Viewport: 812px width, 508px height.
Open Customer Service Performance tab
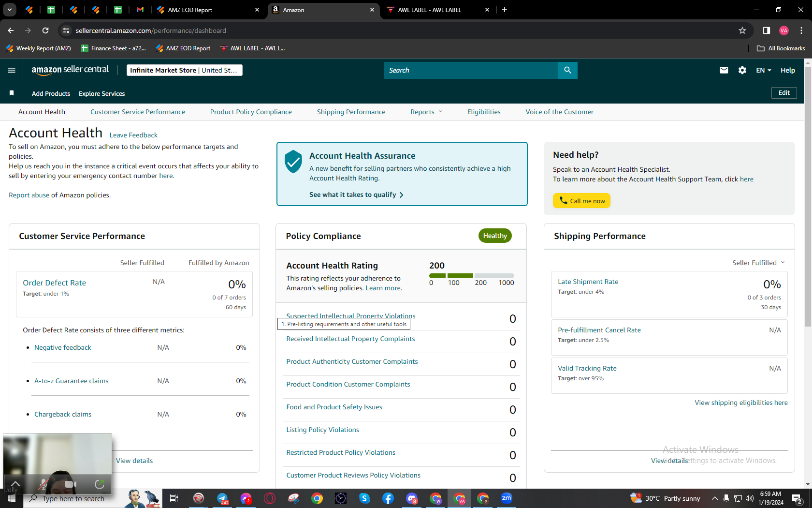(x=138, y=112)
